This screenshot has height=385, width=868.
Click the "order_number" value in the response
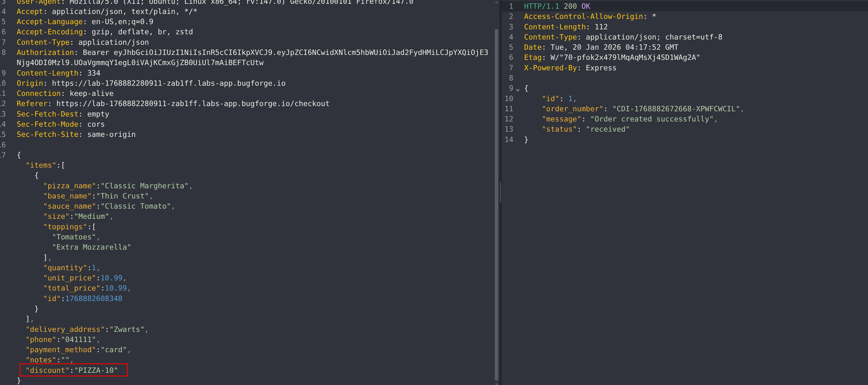tap(676, 109)
